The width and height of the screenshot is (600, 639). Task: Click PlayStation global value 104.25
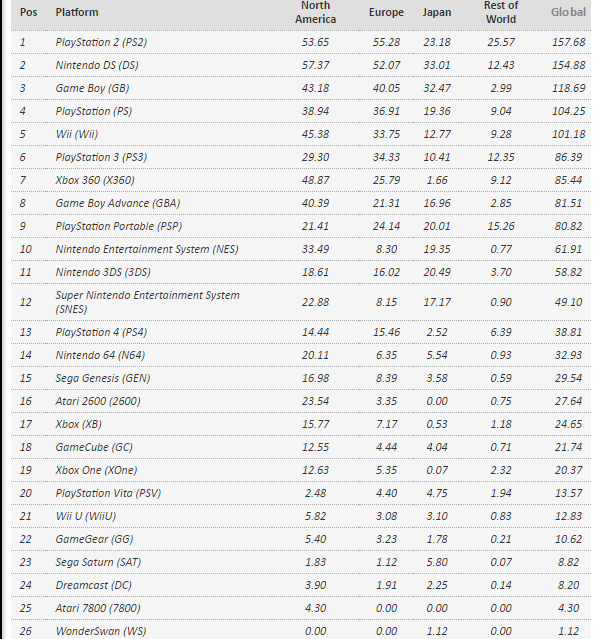(x=568, y=111)
